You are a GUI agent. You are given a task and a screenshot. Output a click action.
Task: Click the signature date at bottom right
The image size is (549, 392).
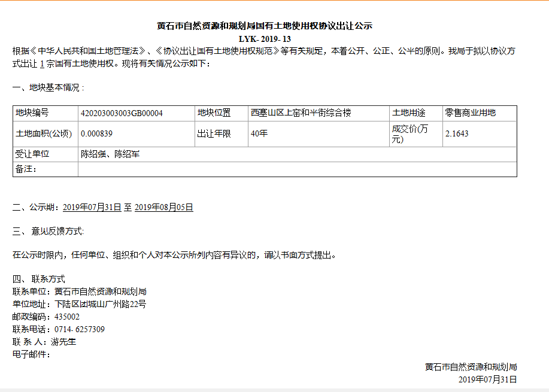coord(487,379)
